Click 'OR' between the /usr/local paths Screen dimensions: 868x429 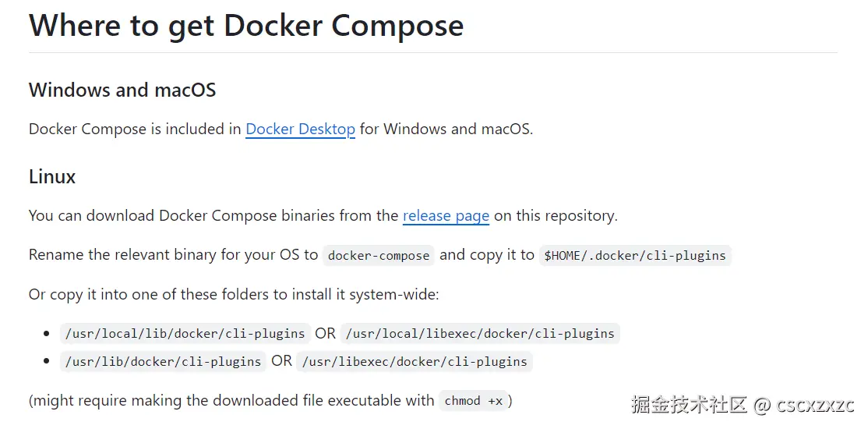325,334
